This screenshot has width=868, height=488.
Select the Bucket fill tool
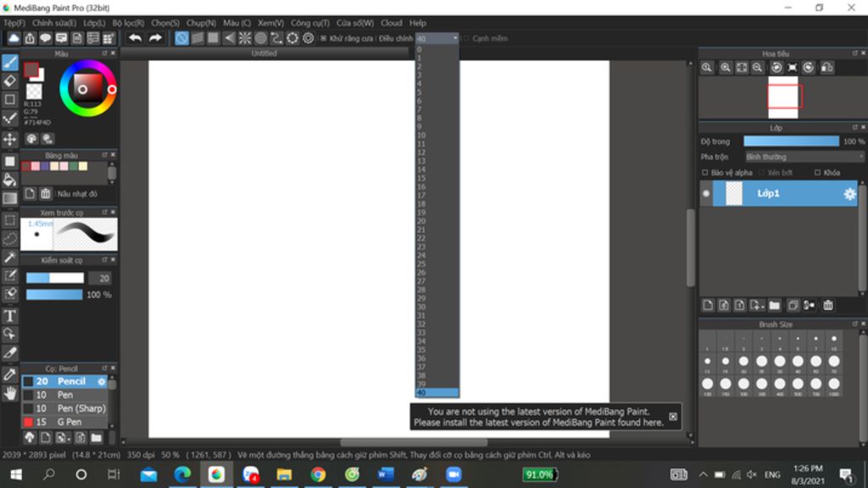(x=10, y=180)
